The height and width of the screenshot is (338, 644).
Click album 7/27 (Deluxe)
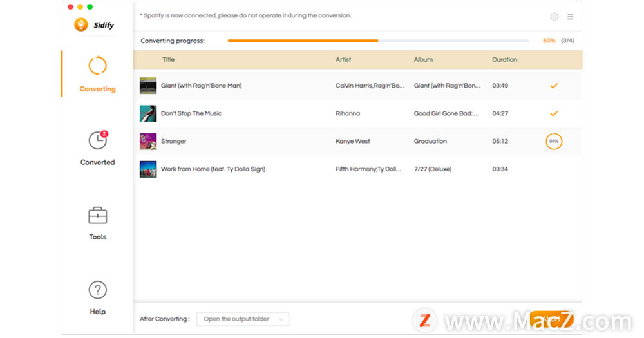[433, 169]
